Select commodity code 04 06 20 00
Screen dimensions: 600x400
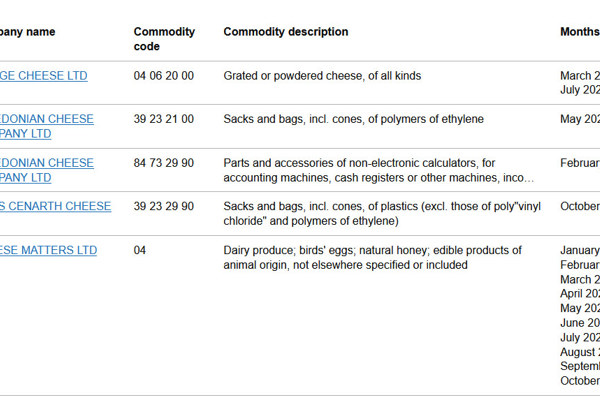pyautogui.click(x=164, y=76)
